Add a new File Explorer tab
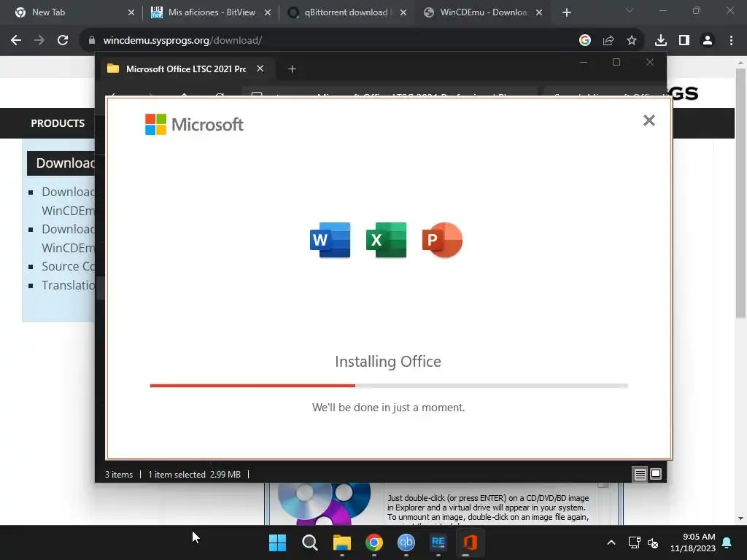The image size is (747, 560). (x=292, y=69)
